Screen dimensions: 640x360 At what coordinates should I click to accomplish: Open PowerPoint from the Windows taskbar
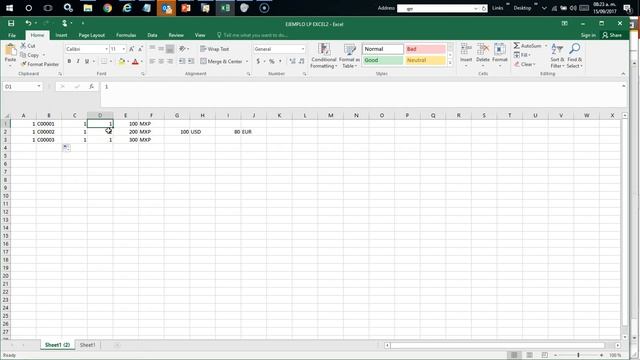(186, 8)
